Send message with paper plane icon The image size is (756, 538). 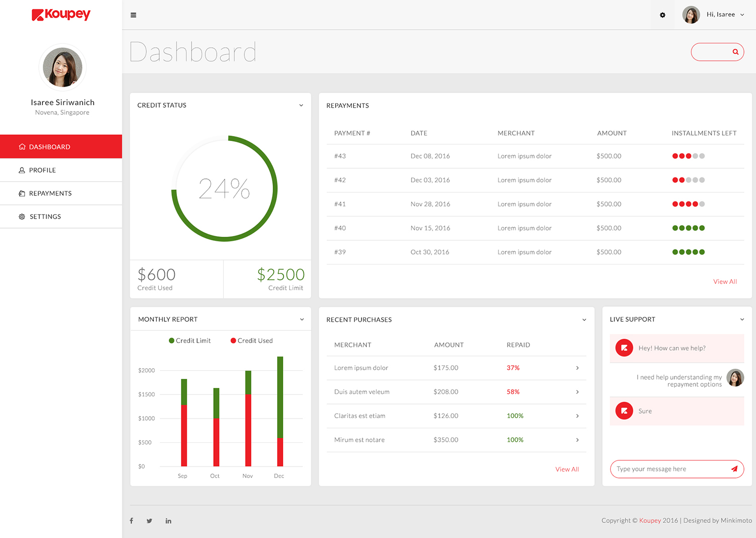tap(734, 469)
